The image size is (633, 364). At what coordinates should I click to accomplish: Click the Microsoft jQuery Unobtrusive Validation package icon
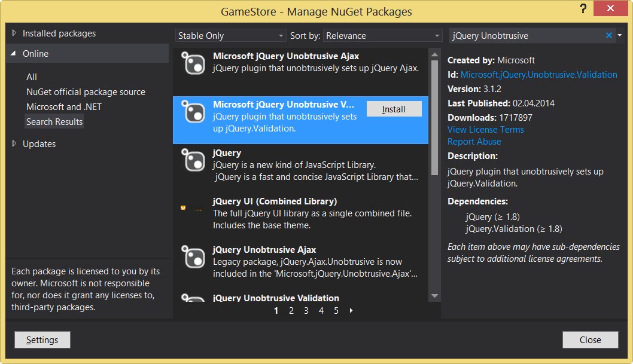click(x=193, y=112)
